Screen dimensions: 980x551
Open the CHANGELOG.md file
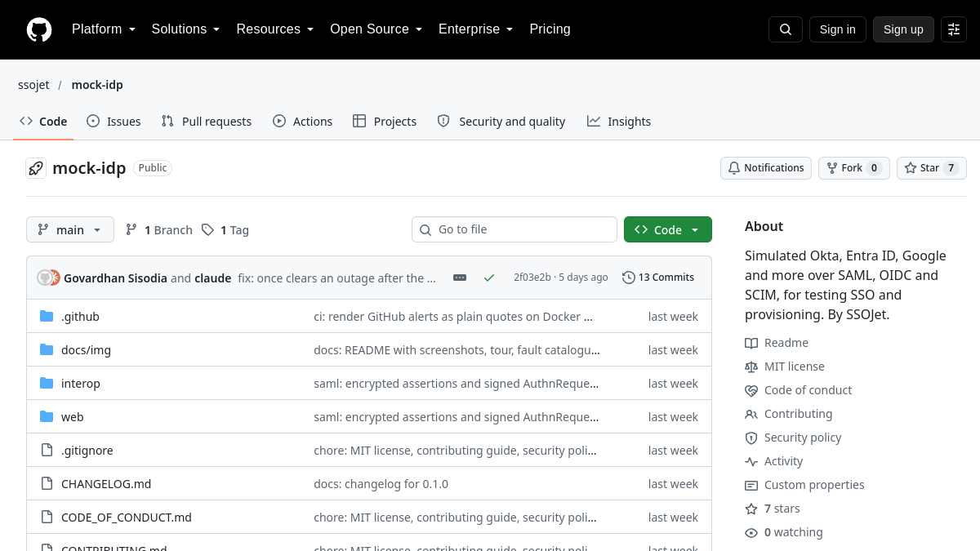pyautogui.click(x=106, y=483)
